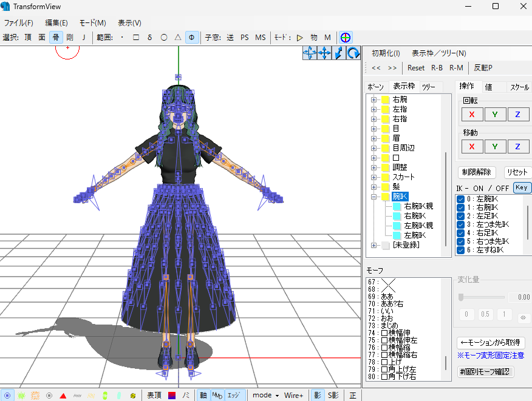
Task: Click the Reset button
Action: coord(415,68)
